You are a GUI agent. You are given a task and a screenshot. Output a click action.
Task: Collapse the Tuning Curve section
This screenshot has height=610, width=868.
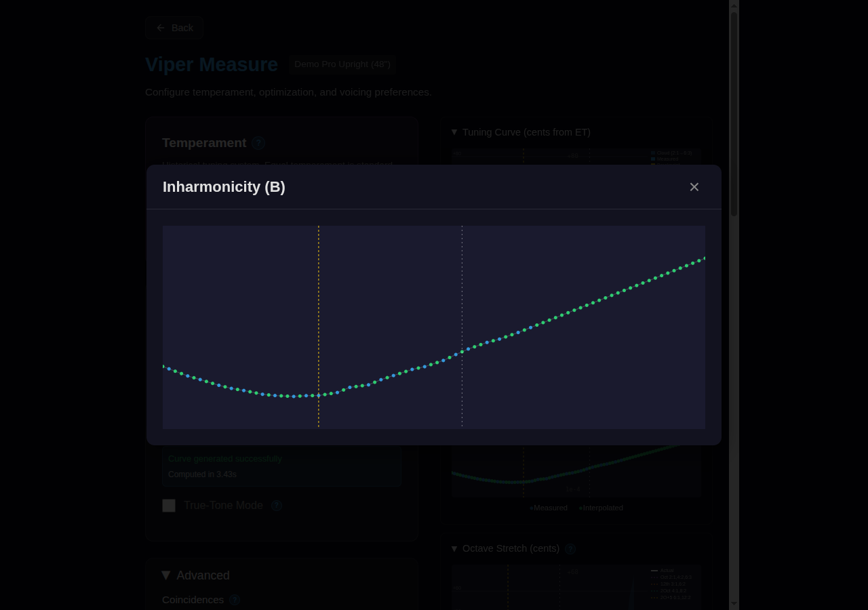[x=454, y=132]
